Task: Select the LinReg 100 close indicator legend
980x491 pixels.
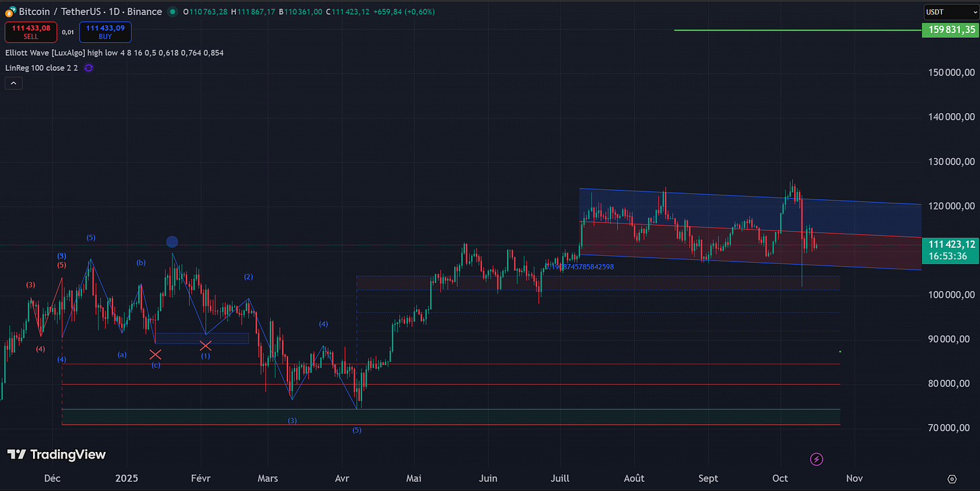Action: (42, 67)
